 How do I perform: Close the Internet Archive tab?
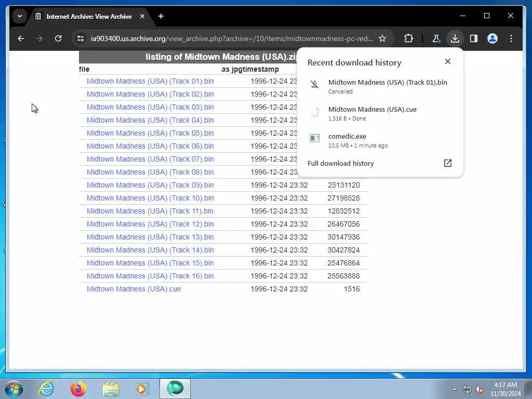point(142,16)
